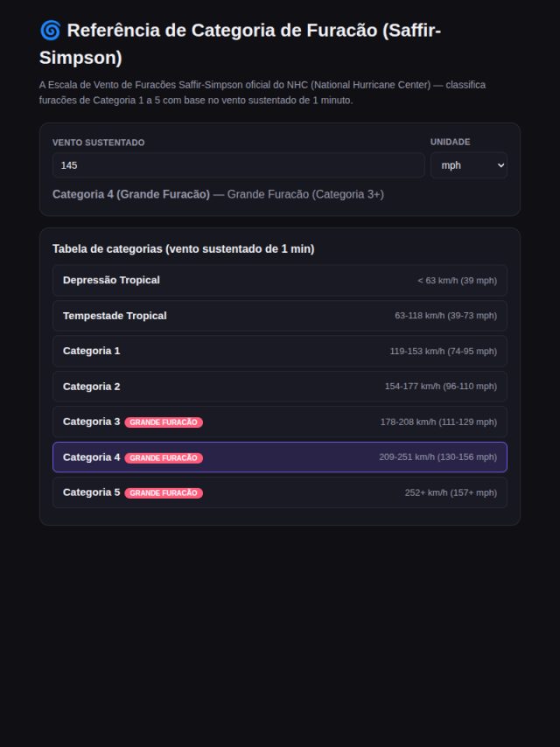Select the Categoria 1 row

(280, 351)
